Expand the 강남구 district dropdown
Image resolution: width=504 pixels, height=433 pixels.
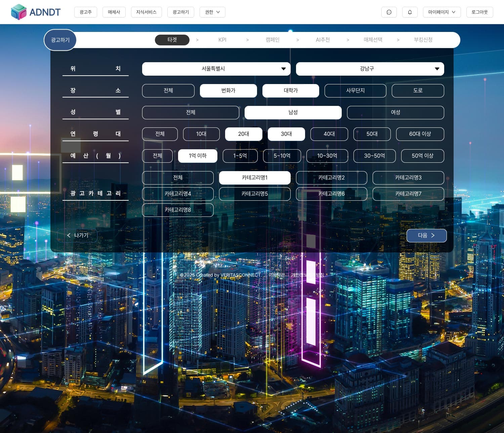tap(370, 69)
